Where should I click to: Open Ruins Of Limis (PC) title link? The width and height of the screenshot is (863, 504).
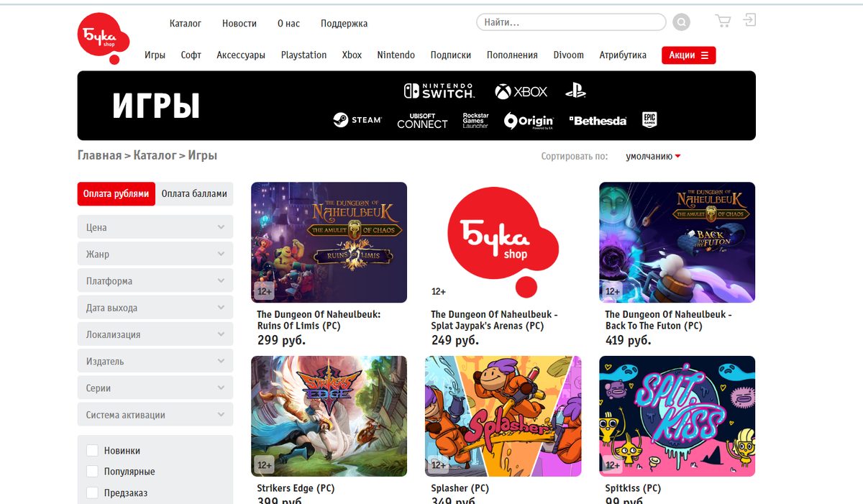point(319,320)
